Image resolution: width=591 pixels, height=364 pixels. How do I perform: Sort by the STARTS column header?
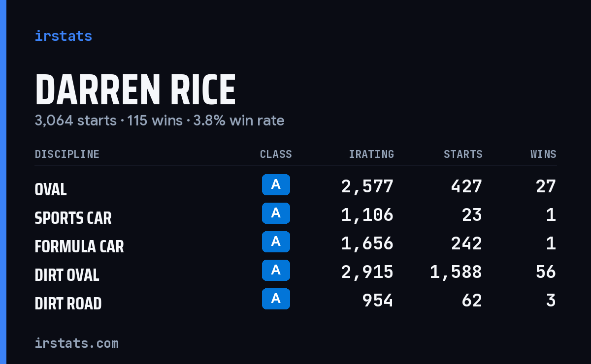(463, 154)
